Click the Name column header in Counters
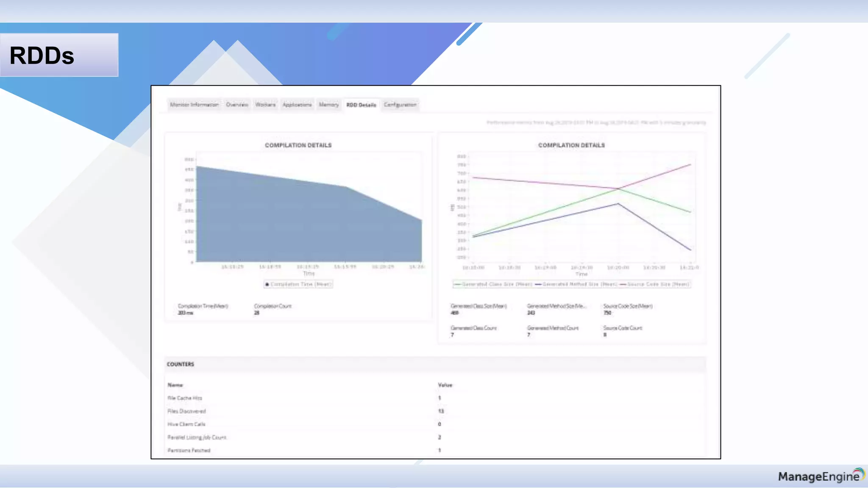This screenshot has width=868, height=488. coord(175,385)
